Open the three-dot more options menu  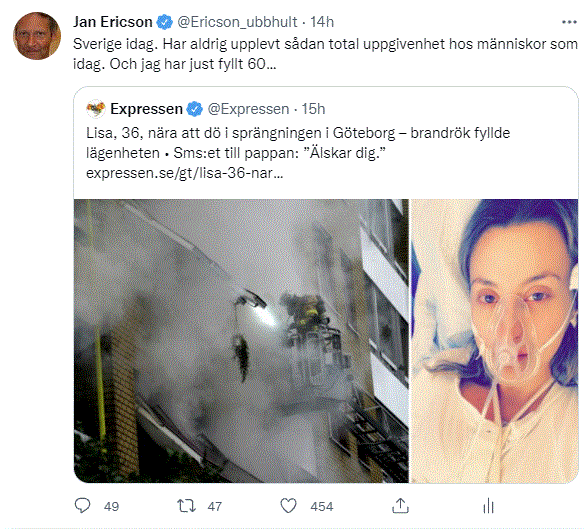pyautogui.click(x=569, y=22)
